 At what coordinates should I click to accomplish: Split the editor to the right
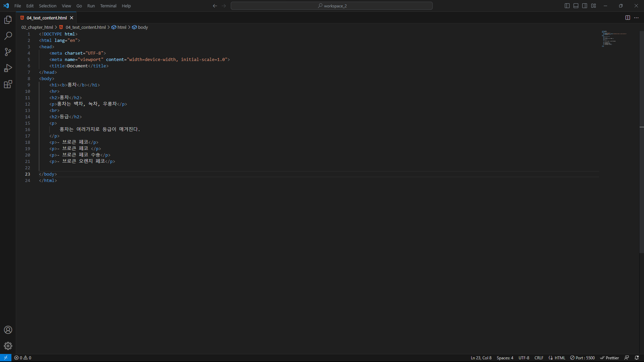tap(628, 18)
